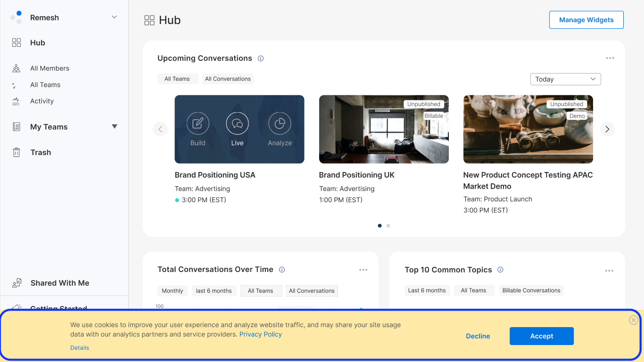This screenshot has width=644, height=362.
Task: Select the second carousel page dot
Action: [388, 226]
